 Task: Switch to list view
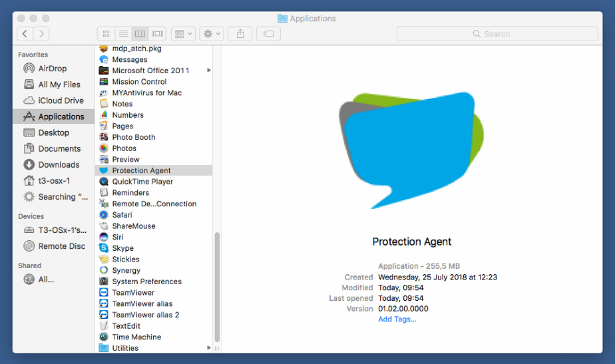click(x=123, y=34)
